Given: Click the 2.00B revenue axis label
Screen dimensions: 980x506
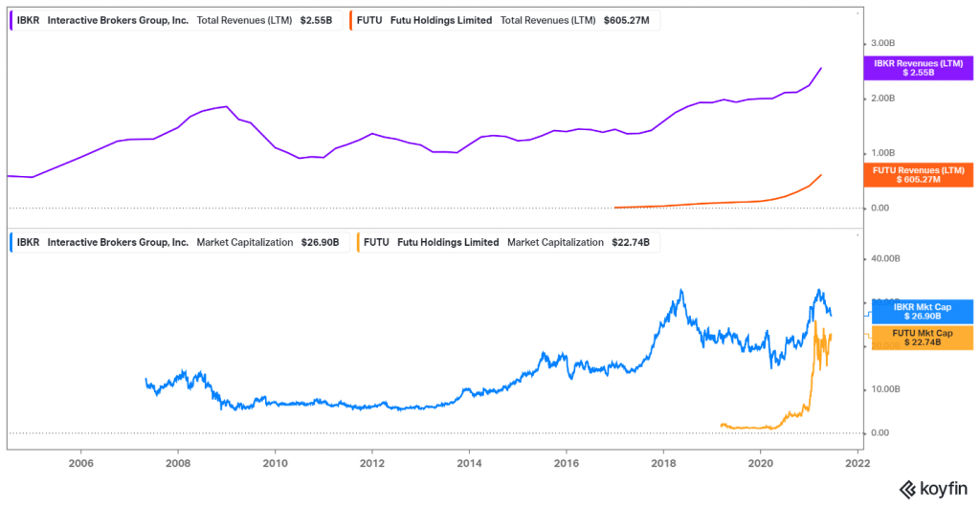Looking at the screenshot, I should 883,99.
